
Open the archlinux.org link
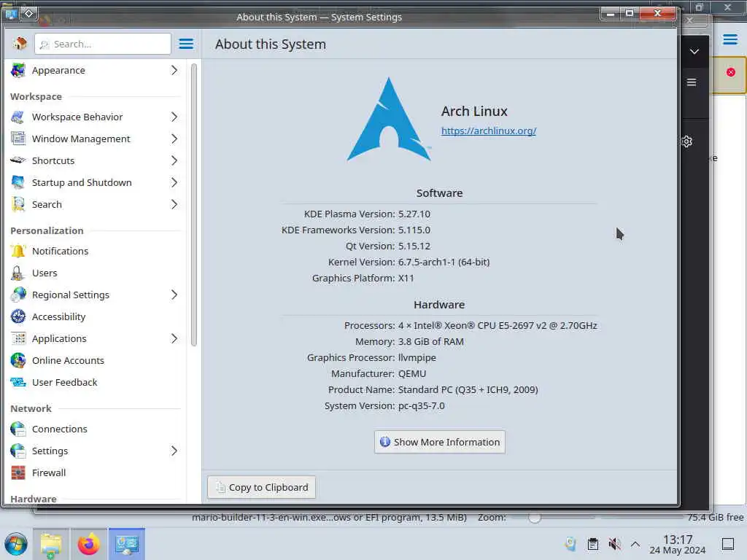[488, 131]
